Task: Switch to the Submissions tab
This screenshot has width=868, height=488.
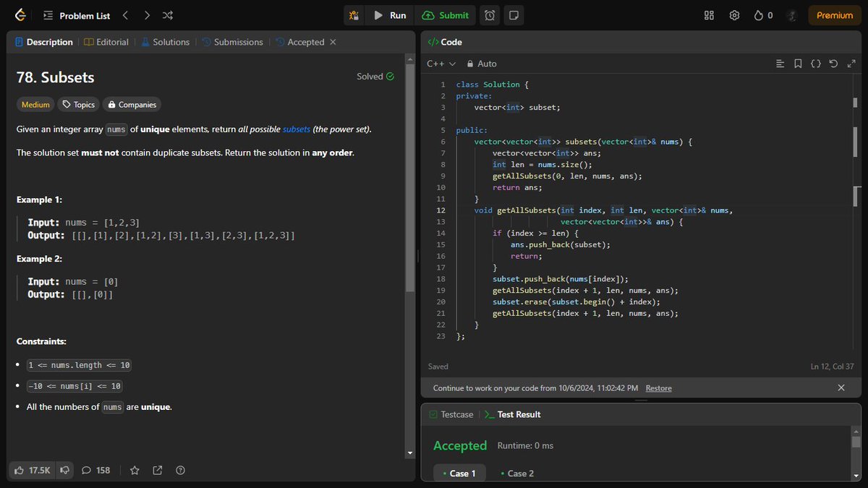Action: click(x=232, y=42)
